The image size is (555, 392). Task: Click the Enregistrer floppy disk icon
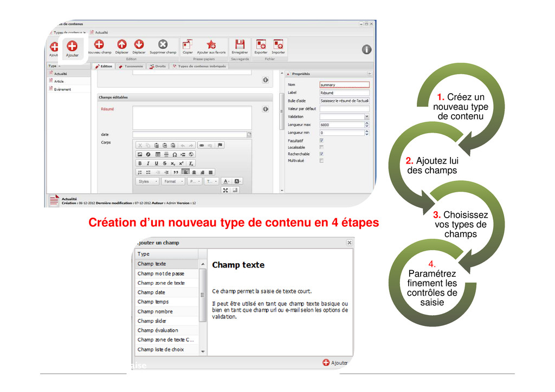(x=240, y=44)
